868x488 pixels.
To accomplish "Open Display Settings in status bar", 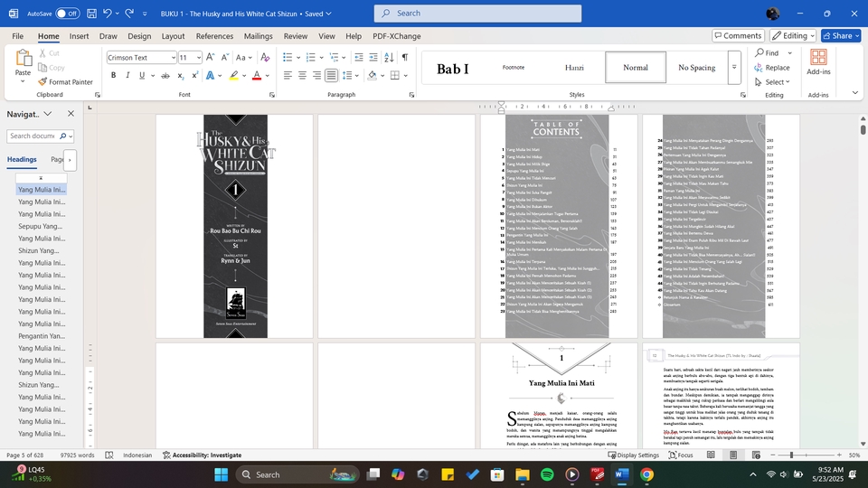I will click(x=634, y=455).
